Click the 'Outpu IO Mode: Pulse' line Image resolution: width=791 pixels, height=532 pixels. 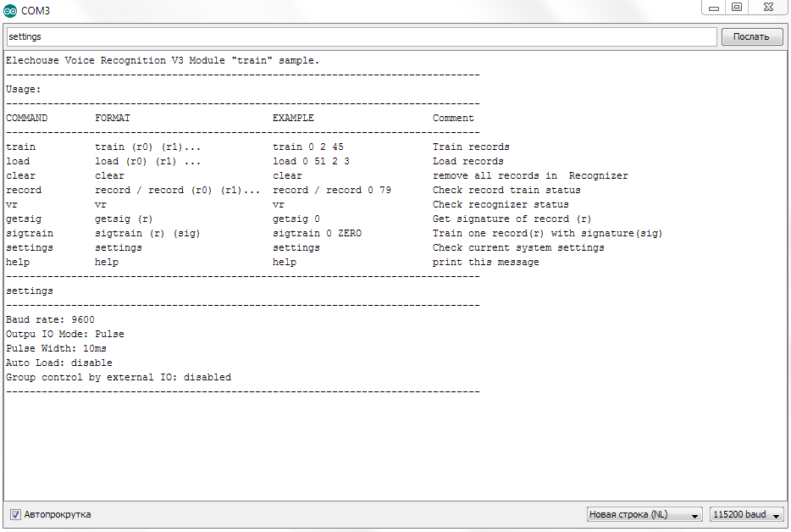(x=64, y=334)
